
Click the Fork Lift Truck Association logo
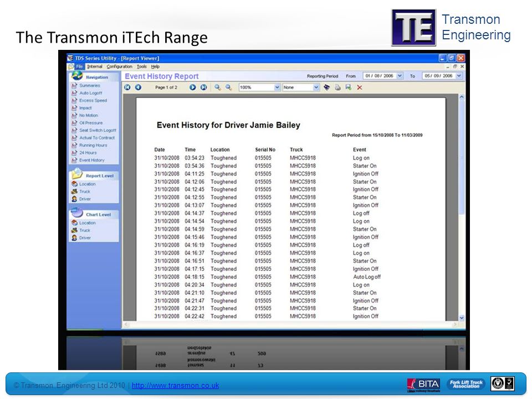(x=466, y=384)
